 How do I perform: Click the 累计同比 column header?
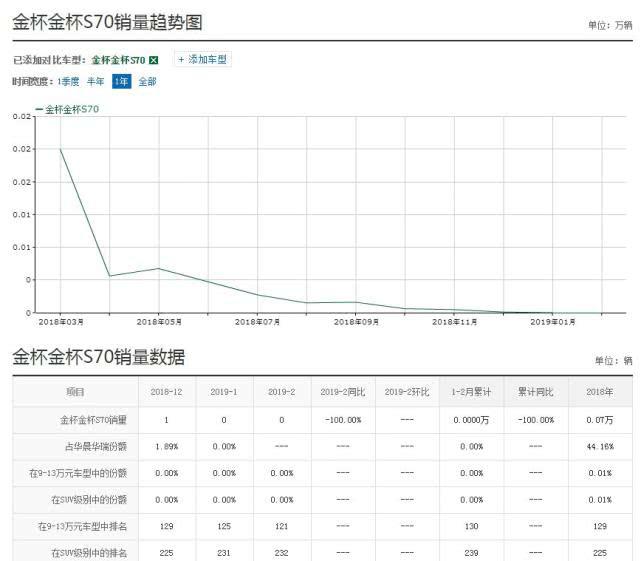pyautogui.click(x=536, y=392)
